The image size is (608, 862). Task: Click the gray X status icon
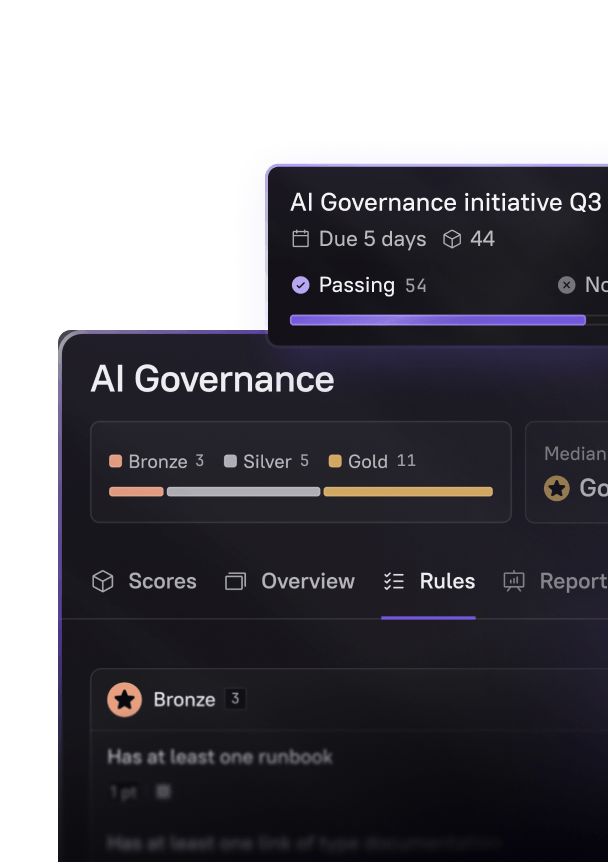pyautogui.click(x=566, y=285)
